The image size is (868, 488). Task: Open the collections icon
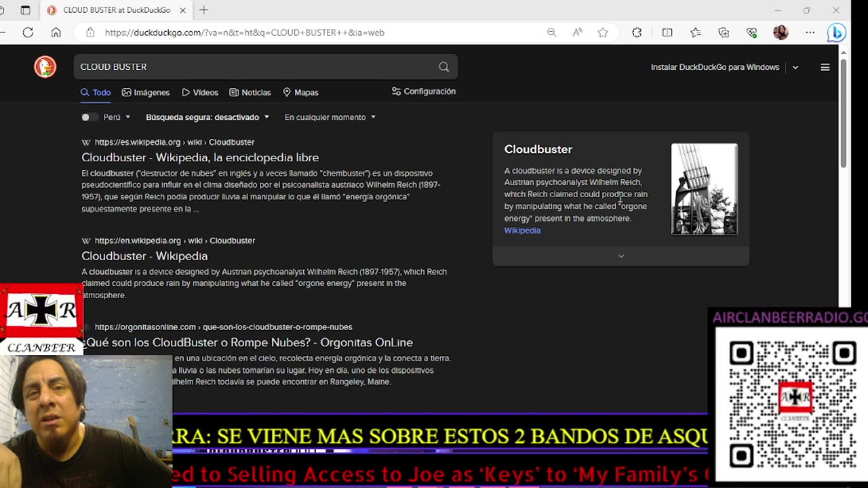724,33
